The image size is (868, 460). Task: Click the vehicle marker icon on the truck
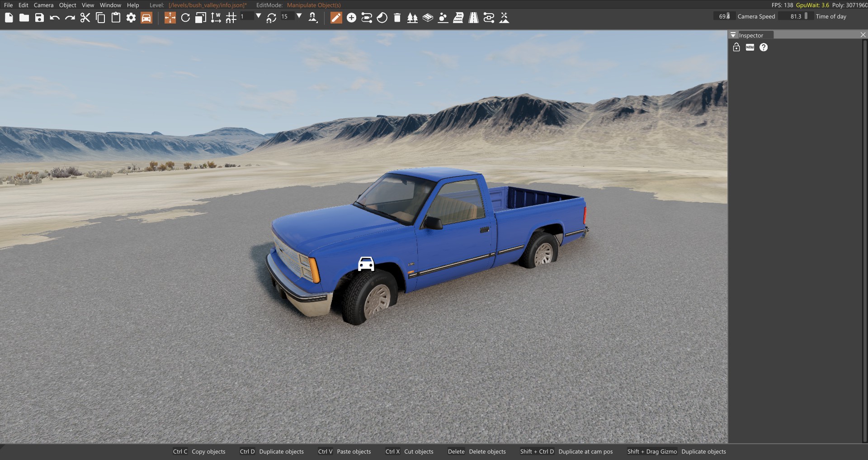pyautogui.click(x=366, y=264)
